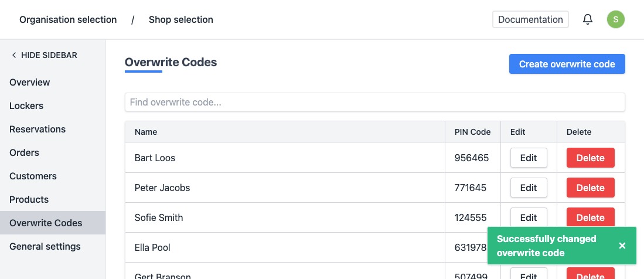Delete Bart Loos overwrite code
644x279 pixels.
(x=590, y=158)
